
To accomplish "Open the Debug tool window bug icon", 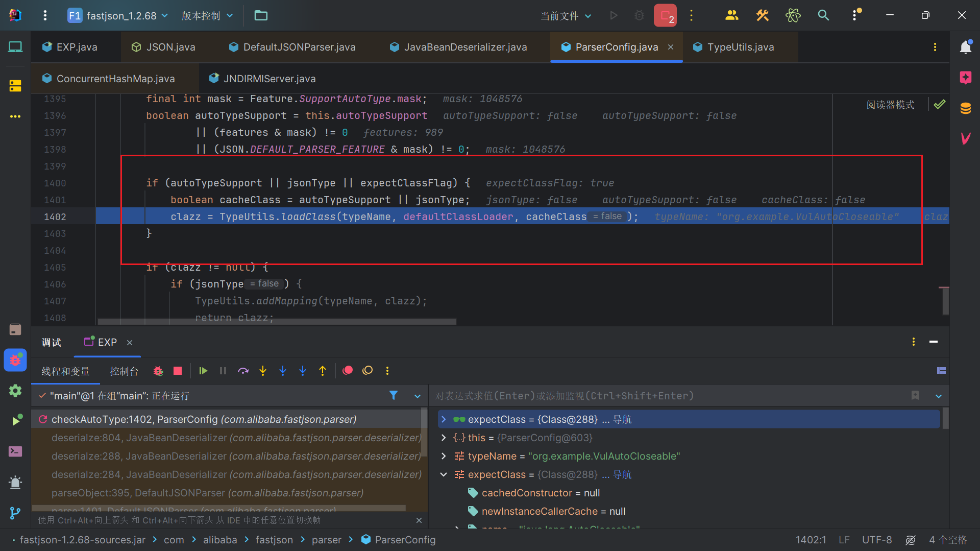I will [15, 360].
